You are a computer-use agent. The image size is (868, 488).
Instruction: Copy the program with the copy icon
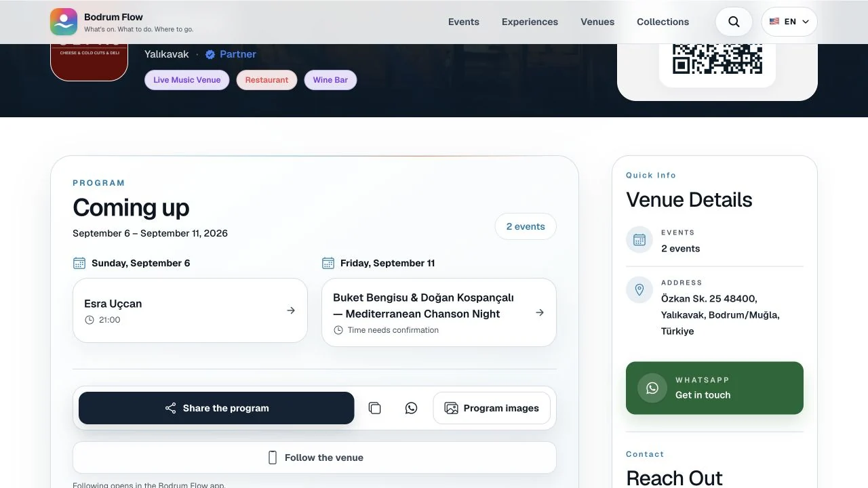click(374, 408)
